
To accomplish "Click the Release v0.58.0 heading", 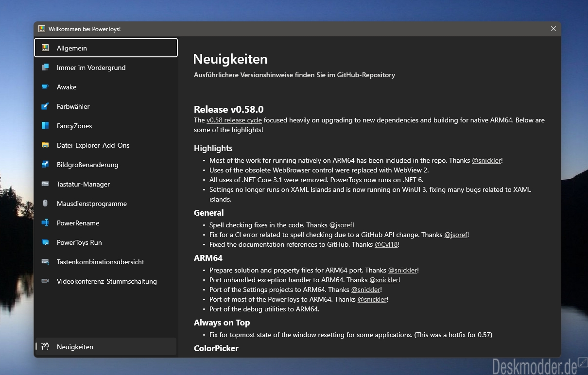I will 229,109.
